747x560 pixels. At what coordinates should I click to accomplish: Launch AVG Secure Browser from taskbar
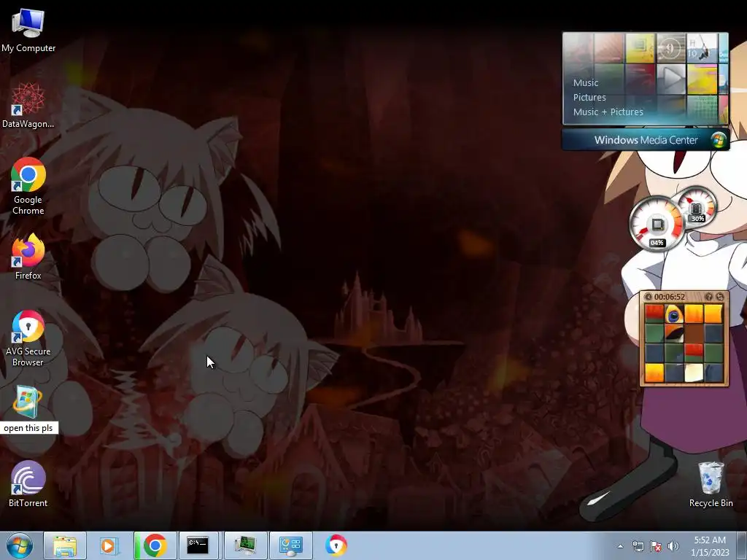pos(336,545)
